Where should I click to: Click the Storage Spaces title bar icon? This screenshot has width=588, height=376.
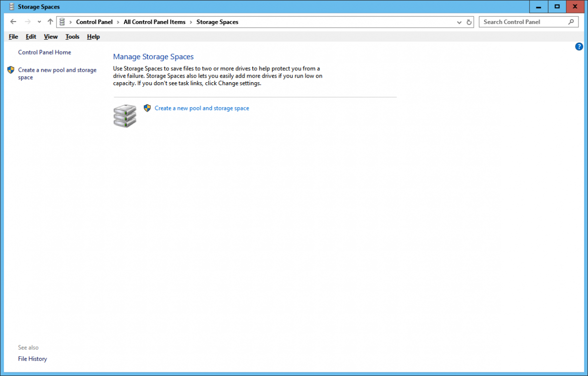[x=12, y=7]
